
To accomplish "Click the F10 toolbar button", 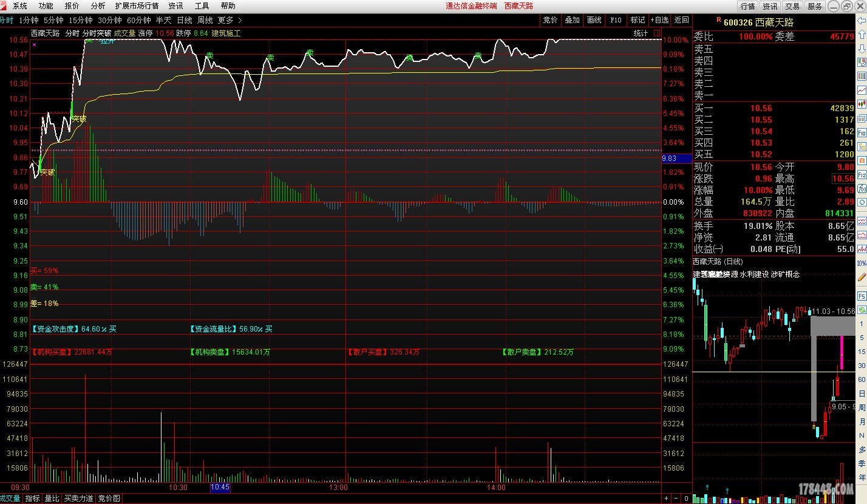I will (x=616, y=20).
